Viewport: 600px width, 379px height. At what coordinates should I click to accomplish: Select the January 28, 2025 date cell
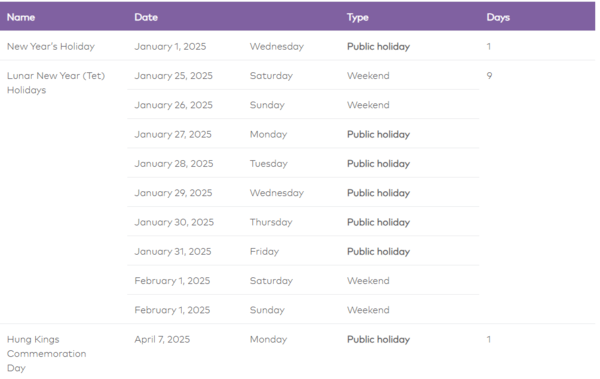click(x=174, y=163)
